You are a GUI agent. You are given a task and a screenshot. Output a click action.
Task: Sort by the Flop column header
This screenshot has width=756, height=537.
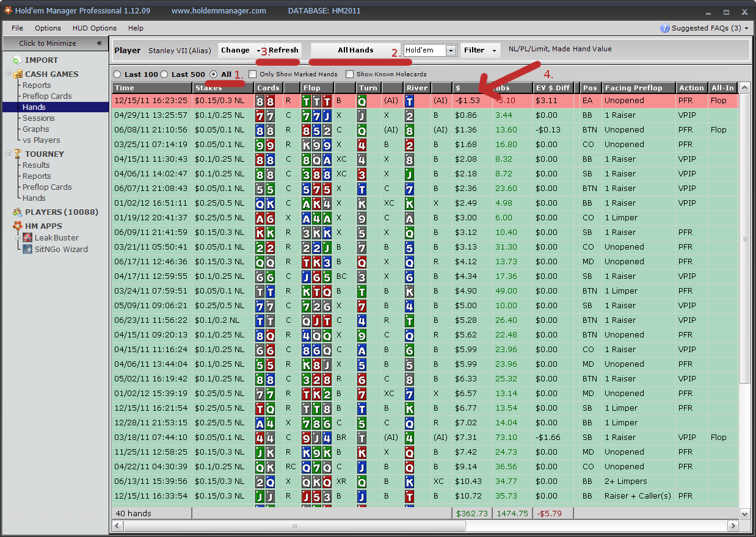[x=317, y=88]
